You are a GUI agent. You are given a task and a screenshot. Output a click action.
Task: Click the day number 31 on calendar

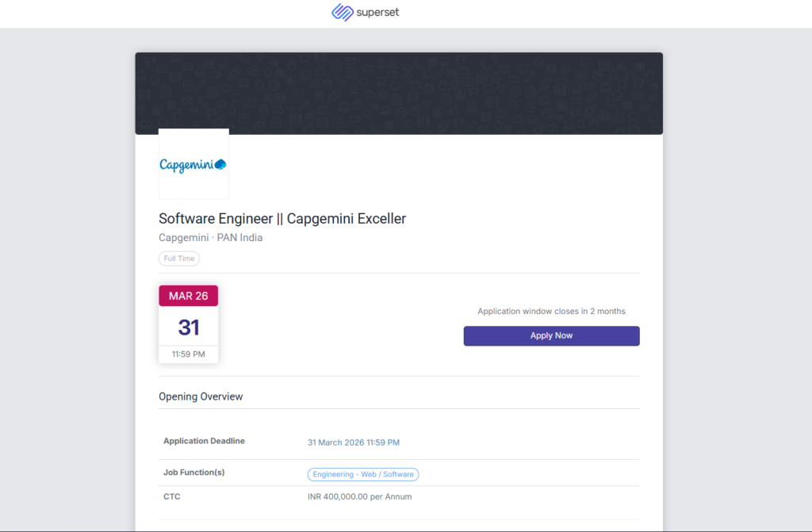click(189, 327)
